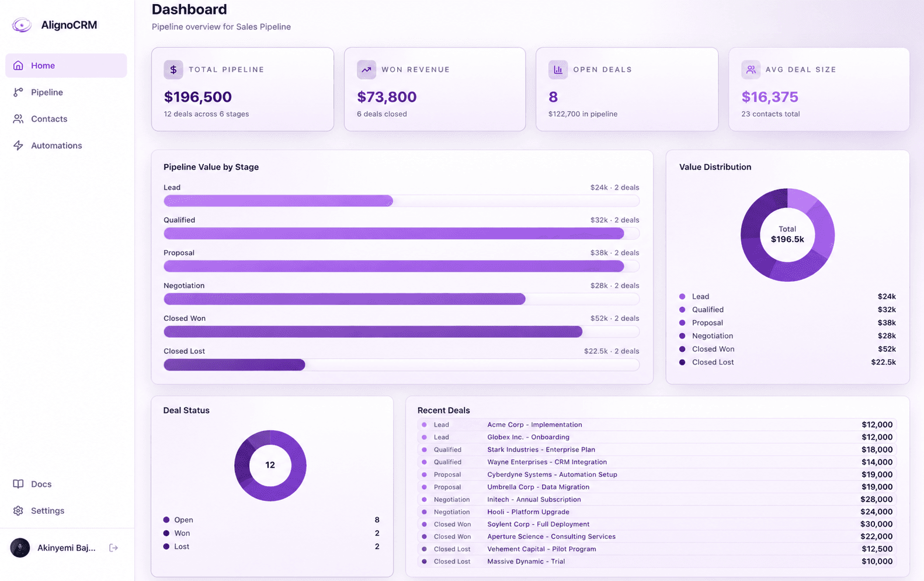Image resolution: width=924 pixels, height=581 pixels.
Task: Open the Home menu item
Action: 66,65
